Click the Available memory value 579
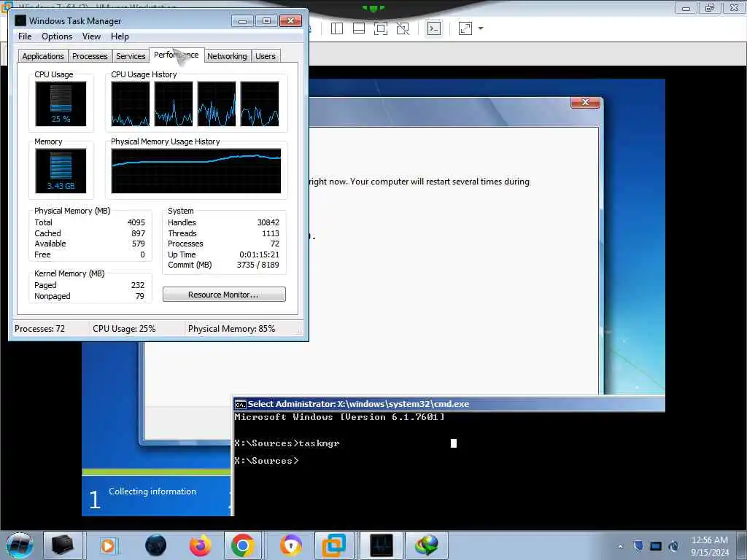The image size is (747, 560). 138,244
